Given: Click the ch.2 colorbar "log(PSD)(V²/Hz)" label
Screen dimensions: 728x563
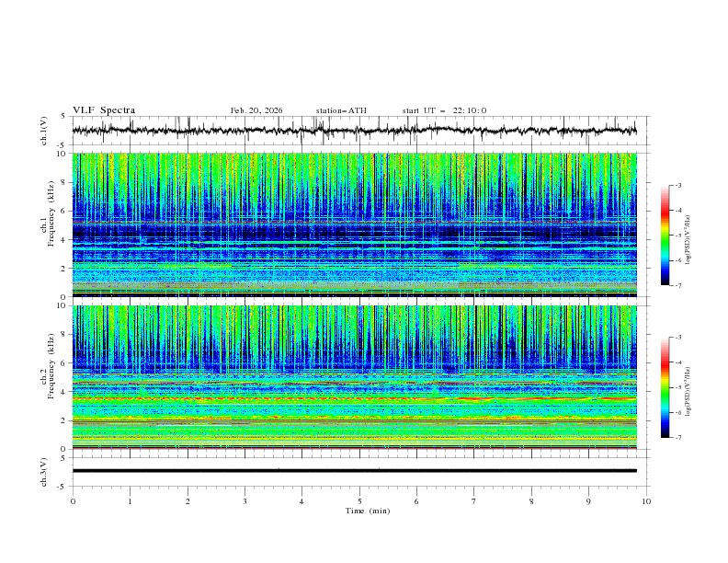Looking at the screenshot, I should [688, 392].
